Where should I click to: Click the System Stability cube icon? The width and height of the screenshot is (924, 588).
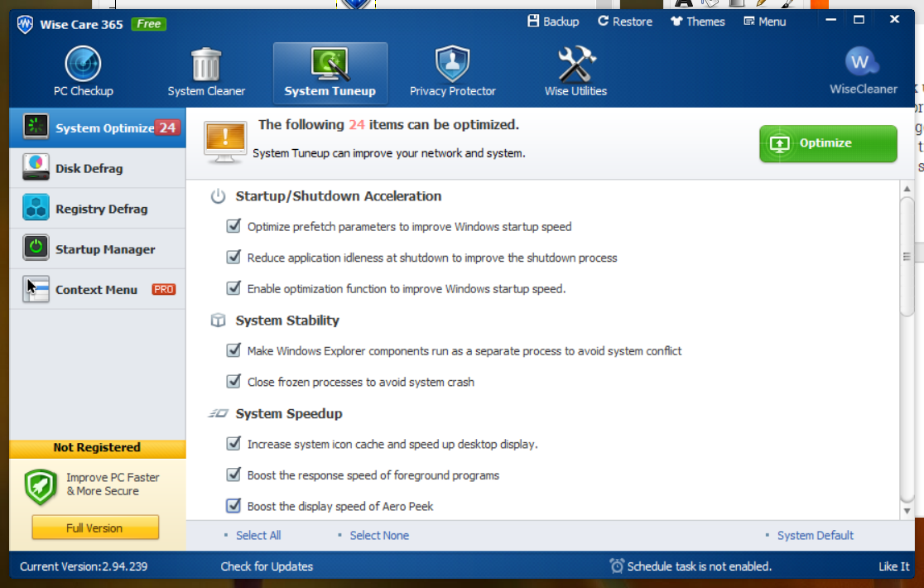tap(218, 321)
